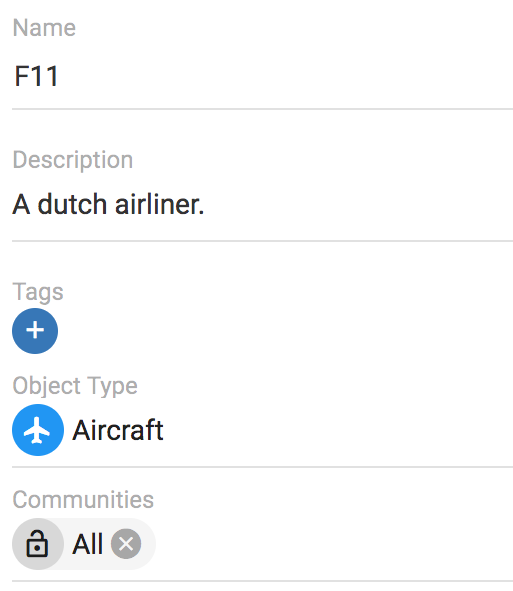The height and width of the screenshot is (591, 513).
Task: Click the Description field label
Action: (73, 160)
